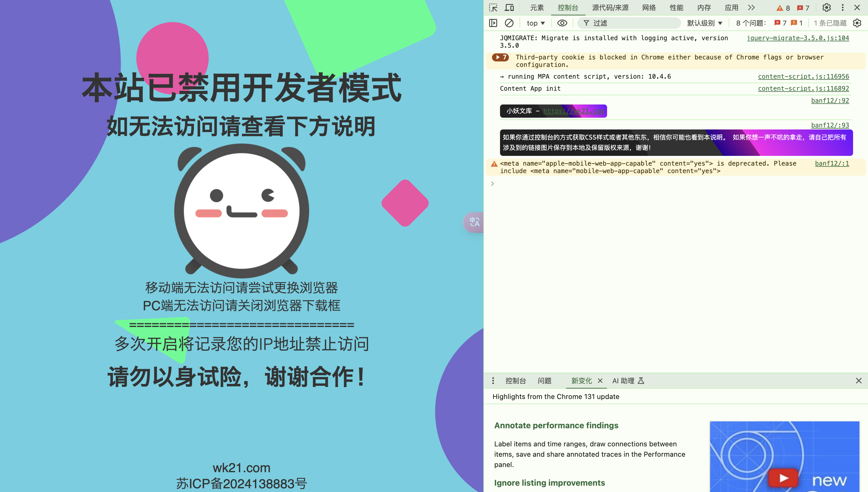The width and height of the screenshot is (868, 492).
Task: Expand the console error entry
Action: pyautogui.click(x=498, y=57)
